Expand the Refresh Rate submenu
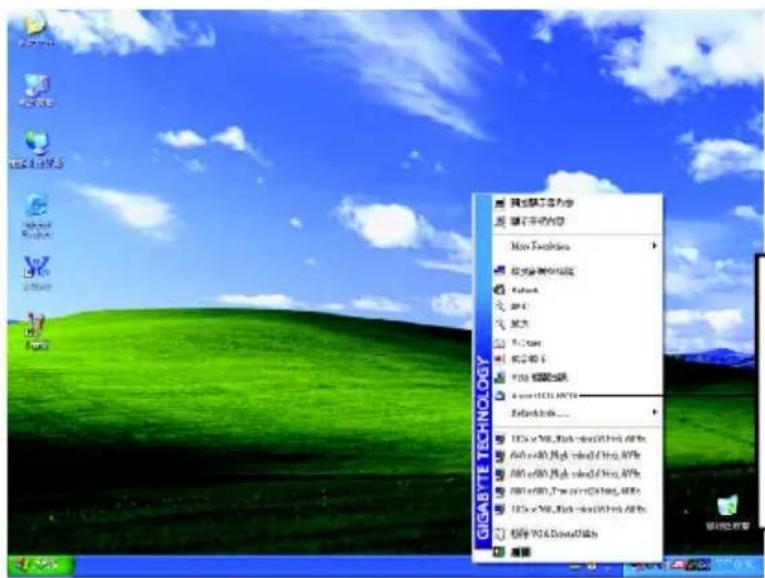Viewport: 765px width, 578px height. 577,413
